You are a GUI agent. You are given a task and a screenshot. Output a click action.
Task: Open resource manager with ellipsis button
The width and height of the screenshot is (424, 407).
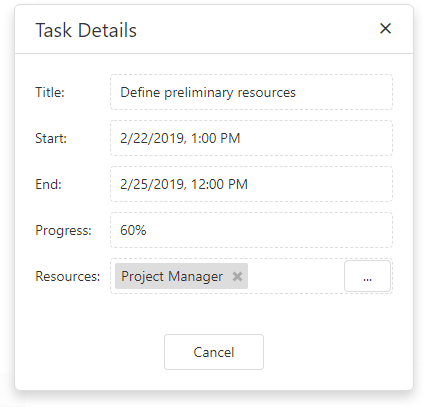(367, 276)
